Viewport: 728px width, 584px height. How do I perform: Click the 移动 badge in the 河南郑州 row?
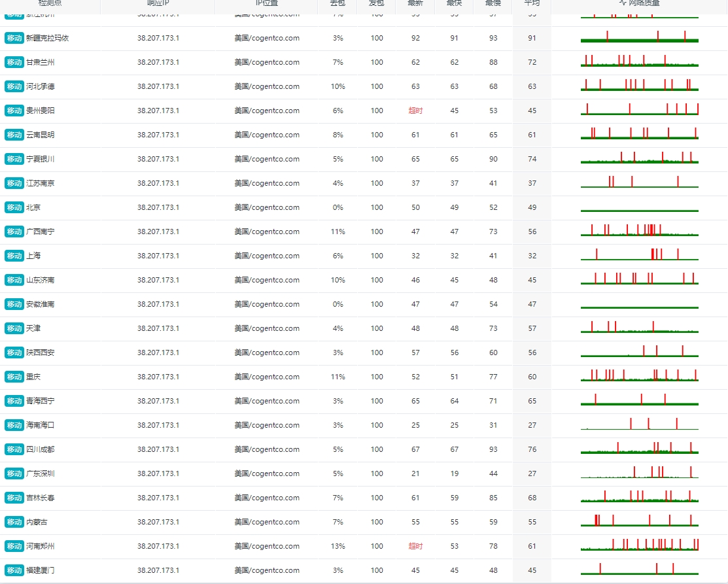pyautogui.click(x=14, y=547)
